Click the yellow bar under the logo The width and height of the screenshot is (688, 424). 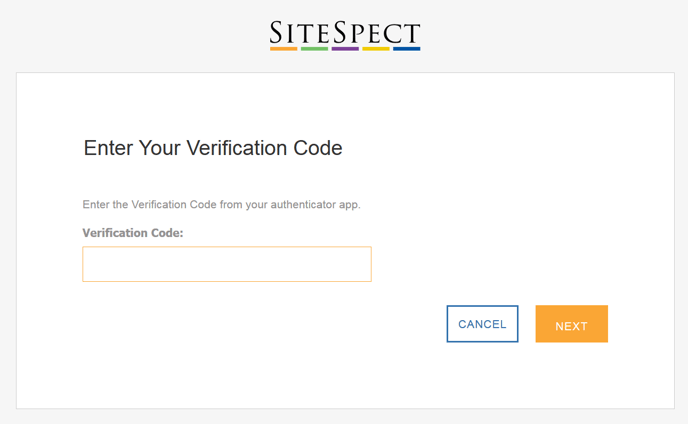[x=376, y=48]
